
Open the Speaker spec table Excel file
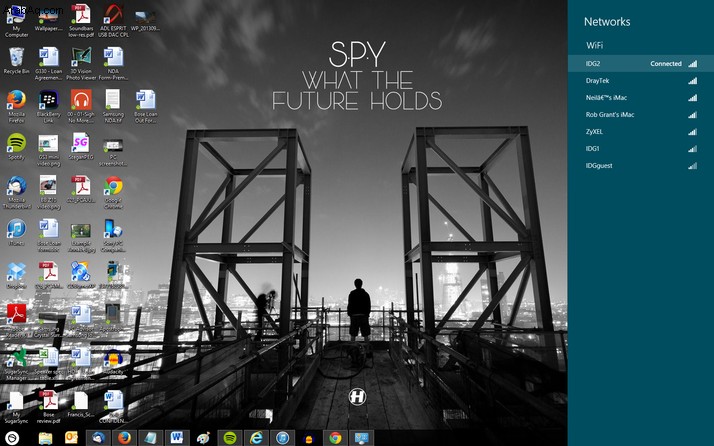(48, 365)
